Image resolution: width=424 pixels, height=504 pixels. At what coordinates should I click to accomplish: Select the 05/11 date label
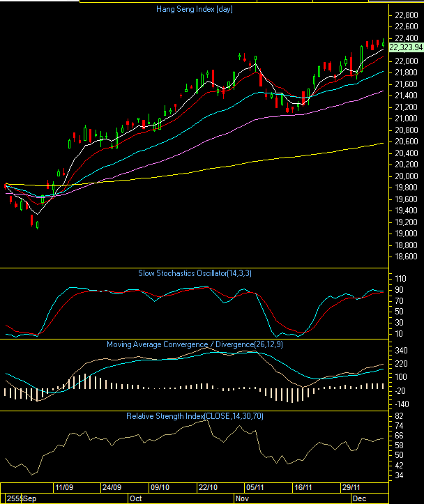tap(255, 487)
